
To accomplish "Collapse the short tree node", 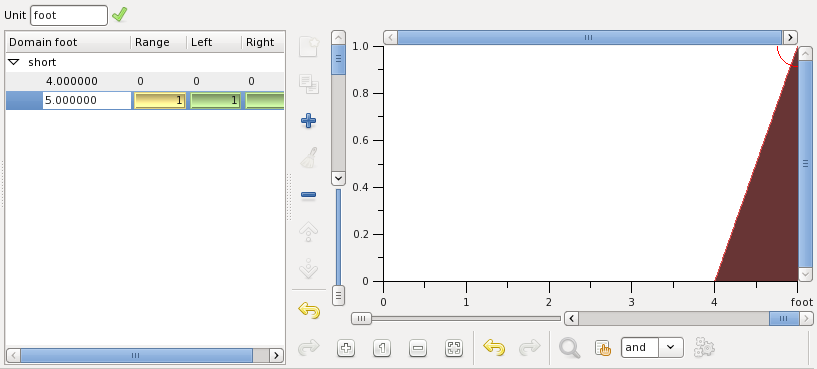I will pos(15,62).
